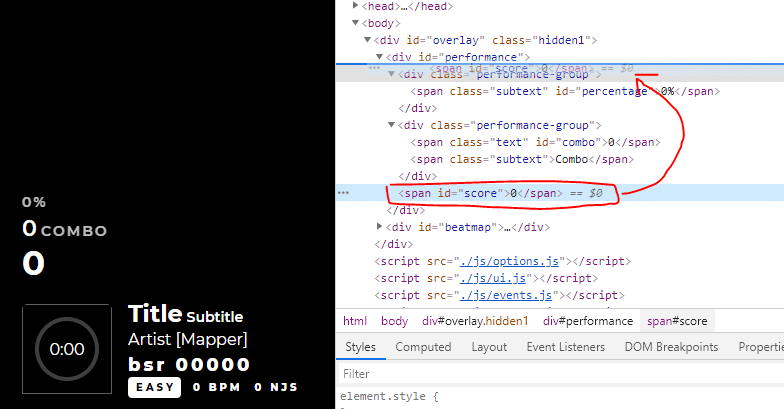Focus the styles Filter input field
The width and height of the screenshot is (784, 409).
[x=560, y=374]
